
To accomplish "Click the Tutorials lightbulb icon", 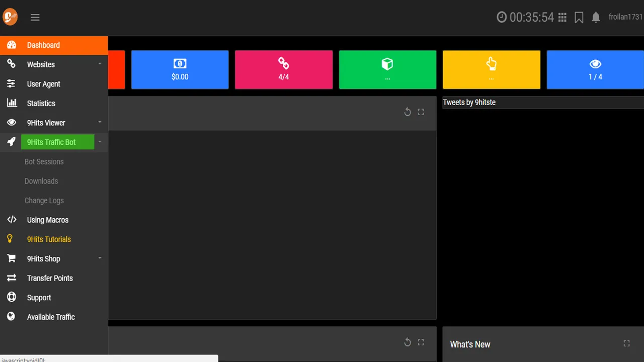I will coord(10,239).
